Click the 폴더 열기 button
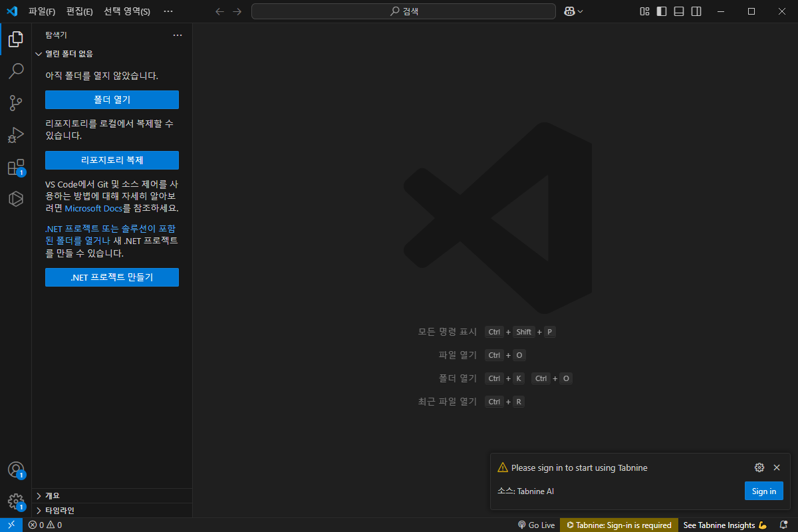The height and width of the screenshot is (532, 798). point(112,99)
